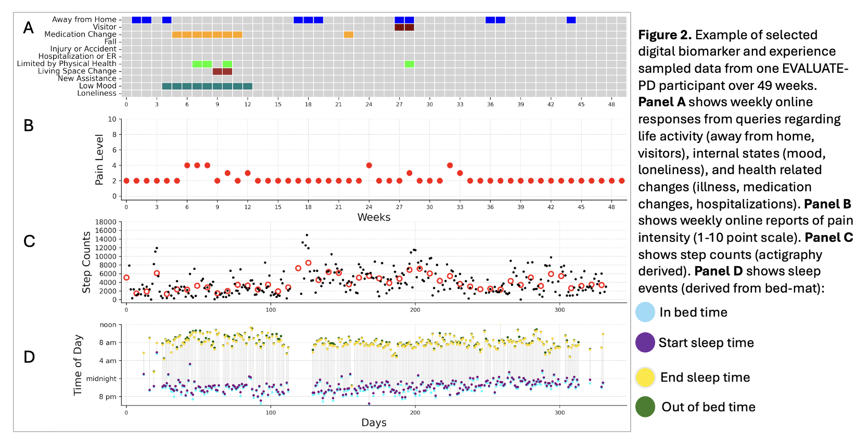
Task: Select the Low Mood row label
Action: (97, 86)
